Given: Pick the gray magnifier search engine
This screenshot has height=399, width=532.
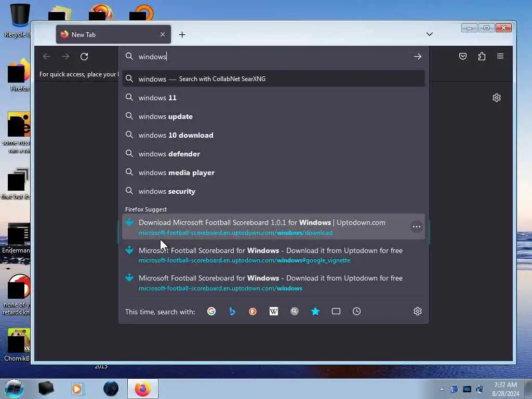Looking at the screenshot, I should 295,311.
